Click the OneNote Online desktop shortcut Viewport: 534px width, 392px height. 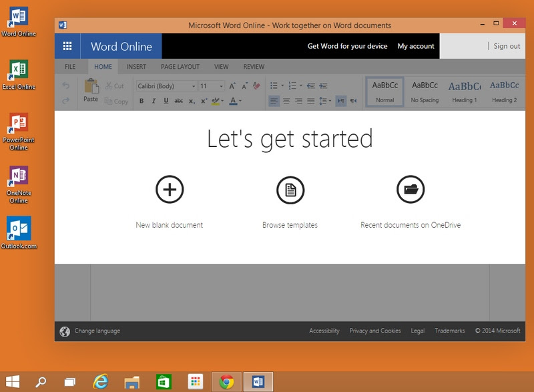(19, 185)
